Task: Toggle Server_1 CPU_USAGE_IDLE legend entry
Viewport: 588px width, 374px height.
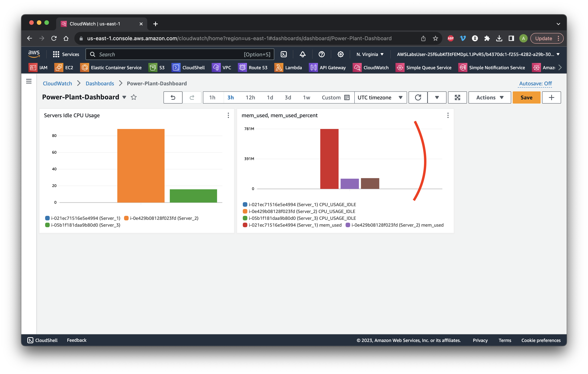Action: tap(299, 204)
